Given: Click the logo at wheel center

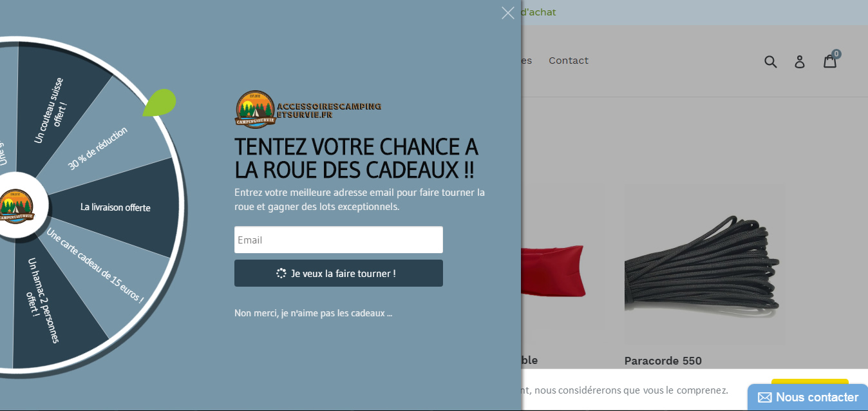Looking at the screenshot, I should point(15,207).
